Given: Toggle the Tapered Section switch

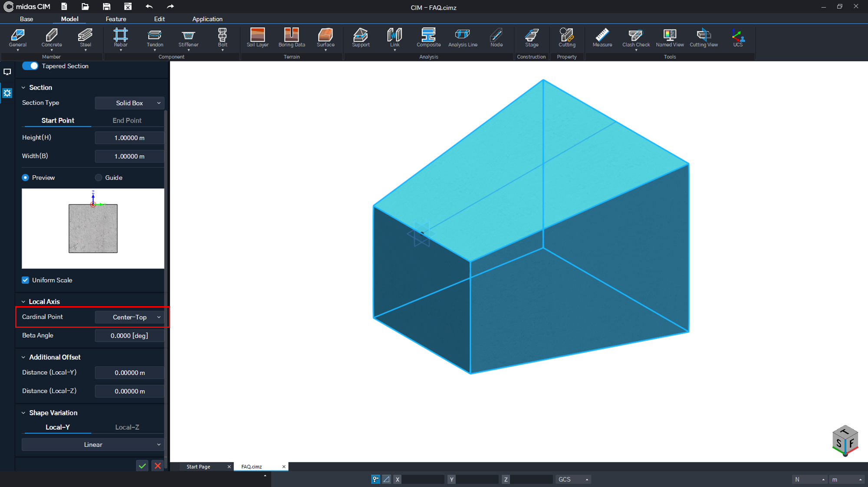Looking at the screenshot, I should coord(30,66).
